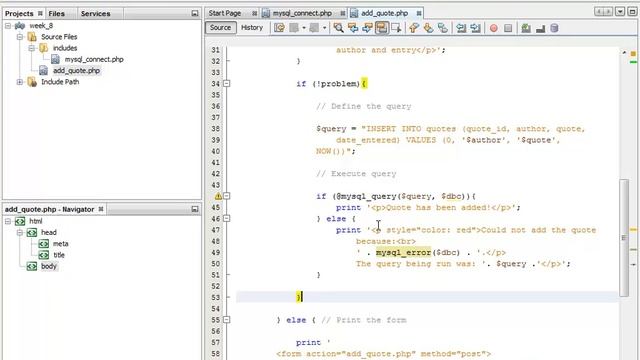Switch to the History view

(252, 27)
